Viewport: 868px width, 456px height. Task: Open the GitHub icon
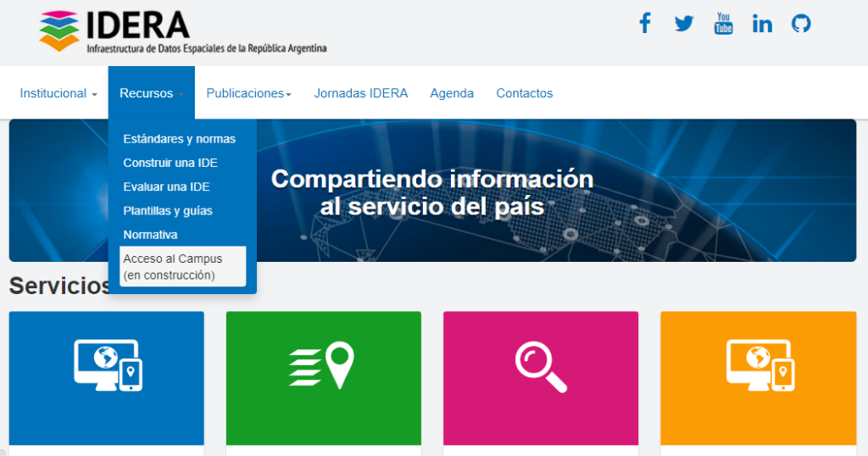tap(801, 24)
